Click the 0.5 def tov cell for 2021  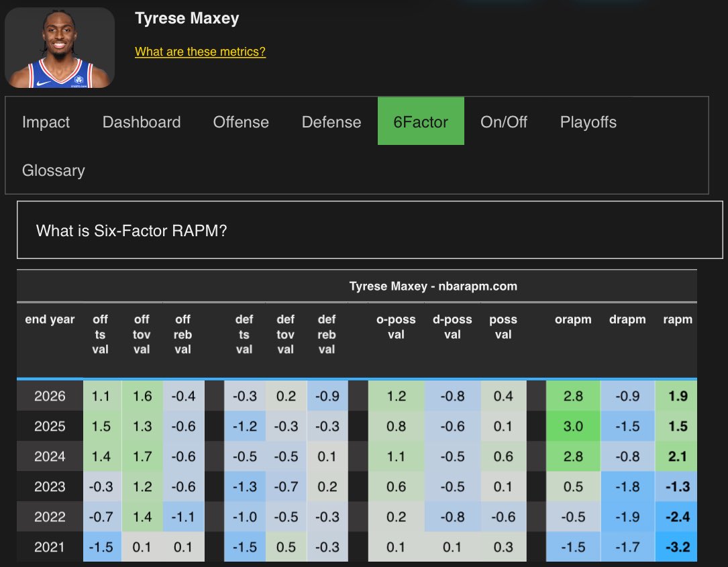pyautogui.click(x=286, y=547)
